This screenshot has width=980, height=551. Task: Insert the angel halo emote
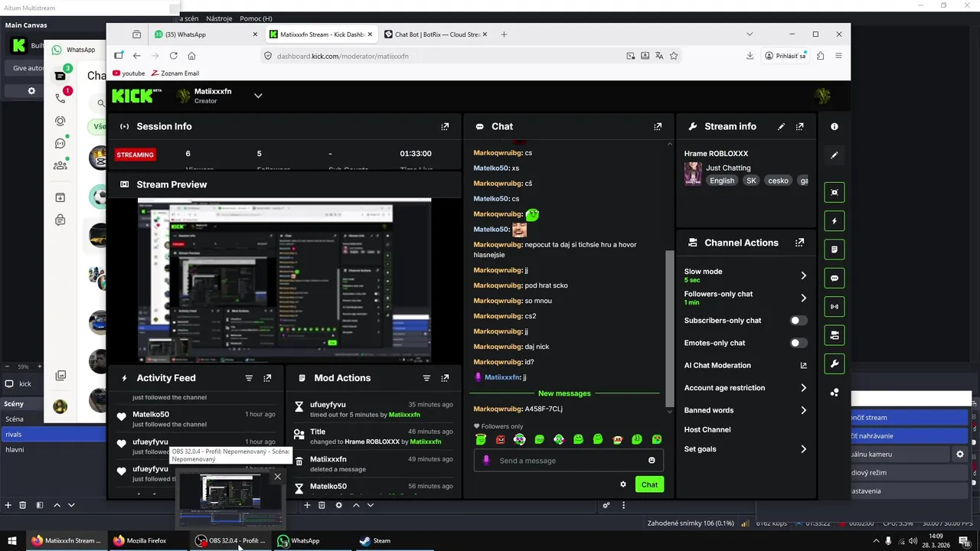click(481, 439)
